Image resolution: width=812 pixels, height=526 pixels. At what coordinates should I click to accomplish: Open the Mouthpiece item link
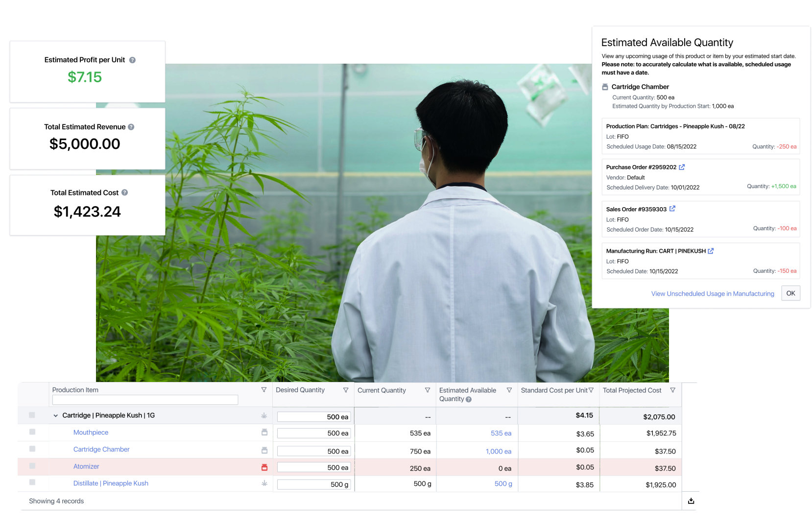(91, 432)
